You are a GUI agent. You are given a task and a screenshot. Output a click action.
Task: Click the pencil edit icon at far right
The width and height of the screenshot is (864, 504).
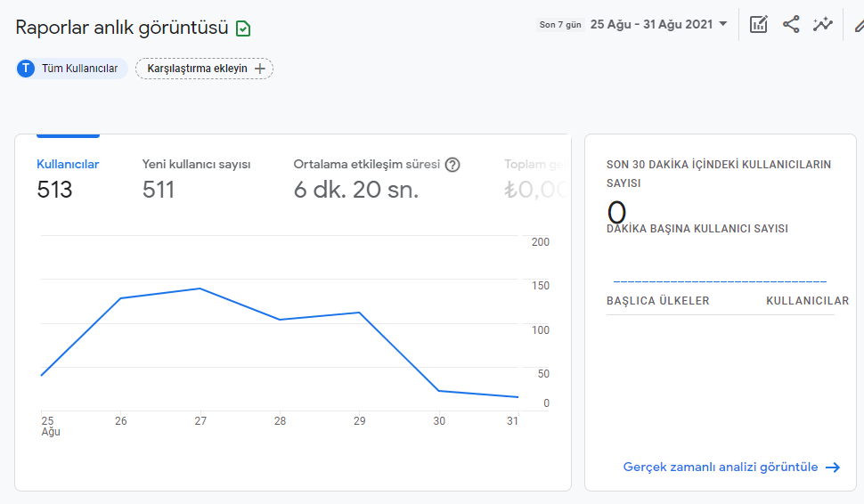[x=859, y=25]
